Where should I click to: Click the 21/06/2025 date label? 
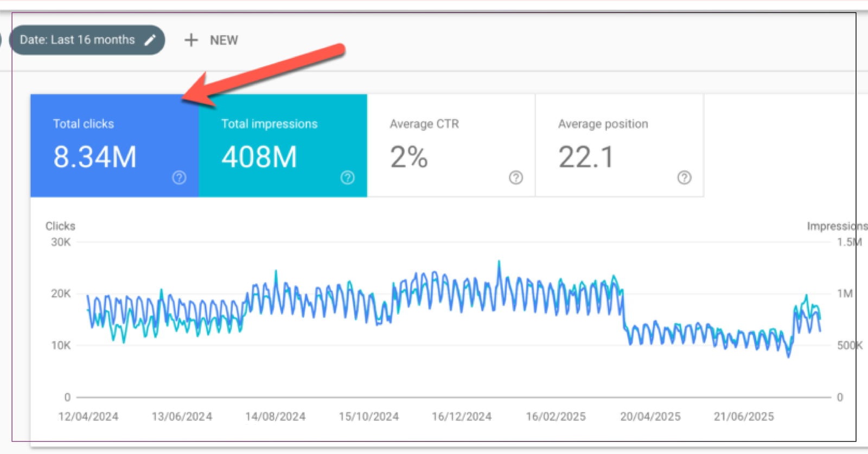744,417
